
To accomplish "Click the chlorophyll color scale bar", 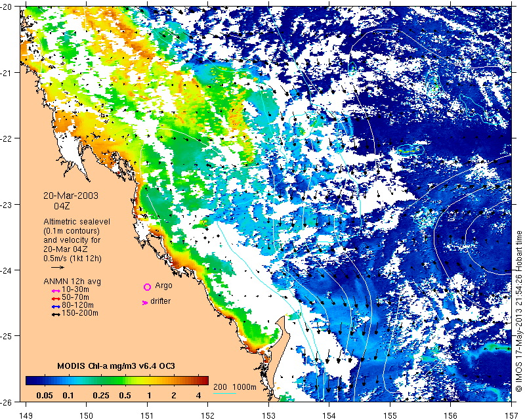I will tap(117, 381).
